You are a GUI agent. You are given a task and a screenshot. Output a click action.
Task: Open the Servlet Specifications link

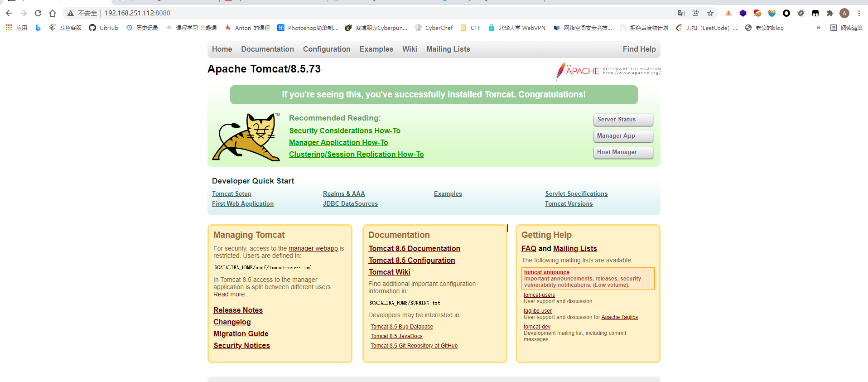(576, 193)
